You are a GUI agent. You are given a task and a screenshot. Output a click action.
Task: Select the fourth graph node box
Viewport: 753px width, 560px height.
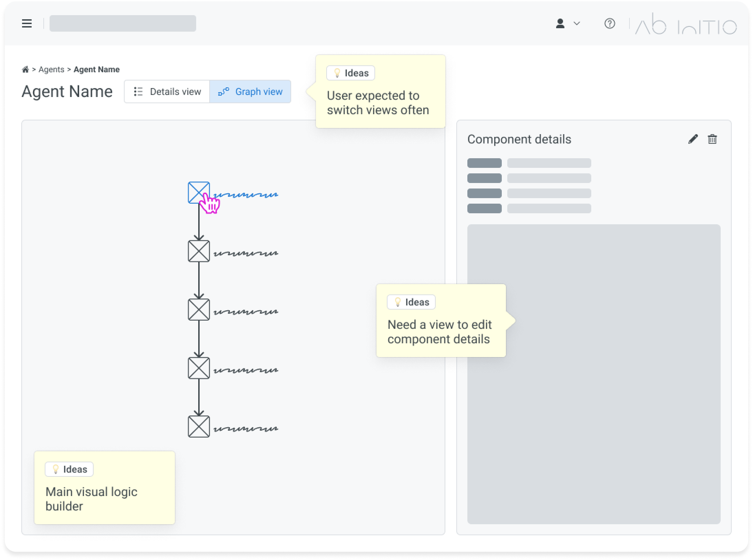[199, 368]
